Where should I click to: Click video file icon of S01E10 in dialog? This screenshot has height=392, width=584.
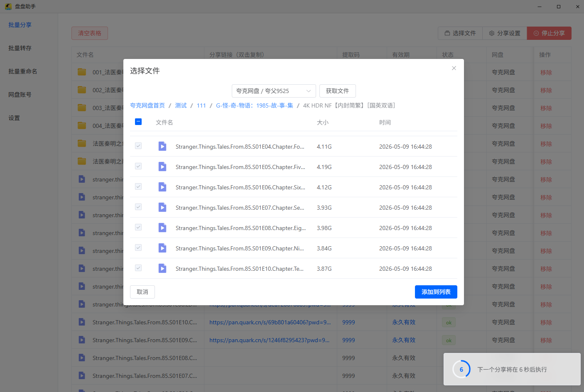(x=162, y=268)
